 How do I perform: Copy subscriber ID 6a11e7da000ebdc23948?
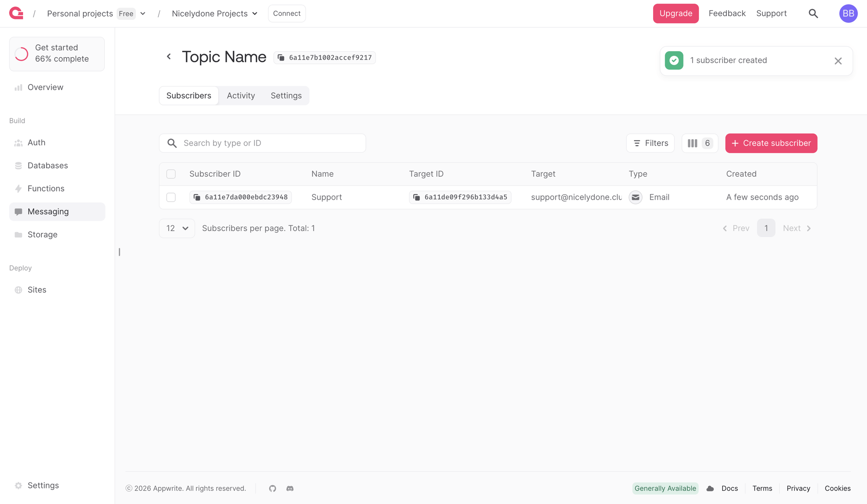click(x=241, y=197)
